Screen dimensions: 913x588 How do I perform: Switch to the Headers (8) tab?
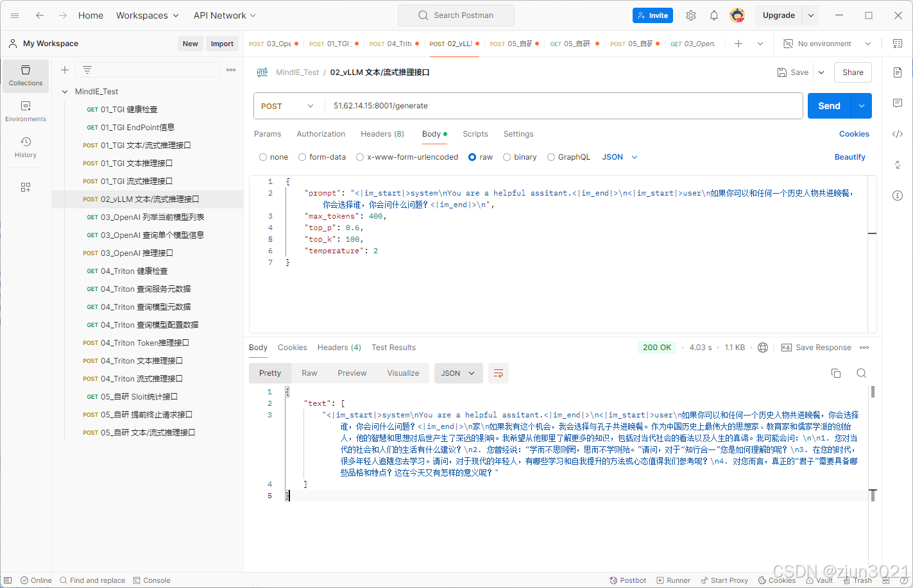tap(382, 134)
